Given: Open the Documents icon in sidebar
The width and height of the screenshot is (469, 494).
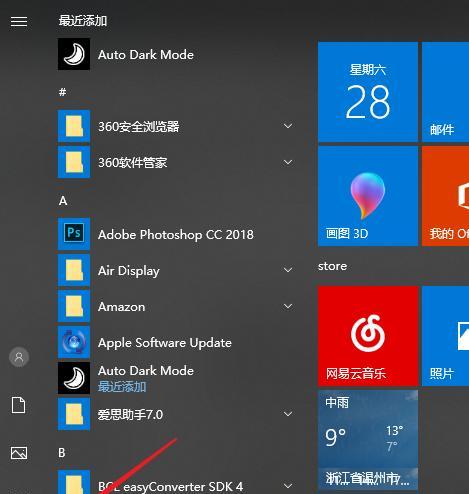Looking at the screenshot, I should (x=19, y=405).
